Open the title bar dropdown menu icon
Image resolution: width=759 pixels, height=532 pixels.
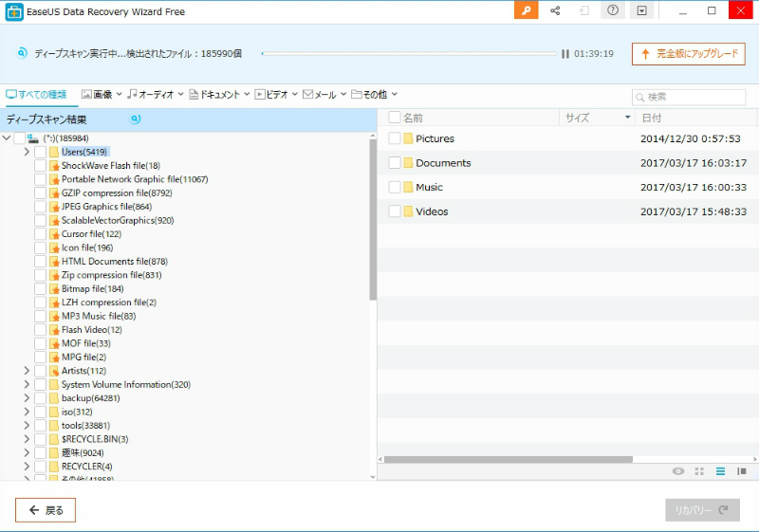tap(642, 10)
